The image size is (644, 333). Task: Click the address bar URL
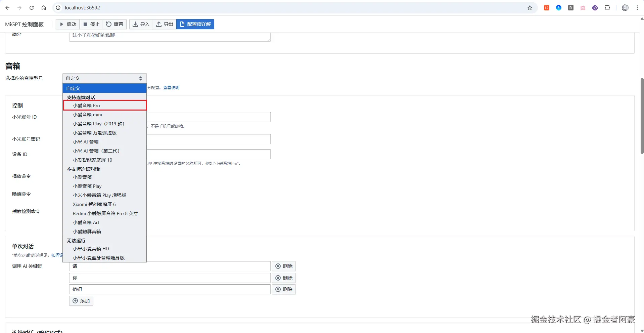tap(82, 8)
